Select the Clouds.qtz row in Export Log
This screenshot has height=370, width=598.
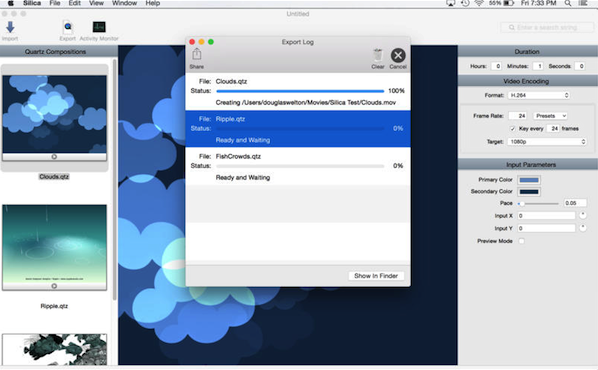298,92
